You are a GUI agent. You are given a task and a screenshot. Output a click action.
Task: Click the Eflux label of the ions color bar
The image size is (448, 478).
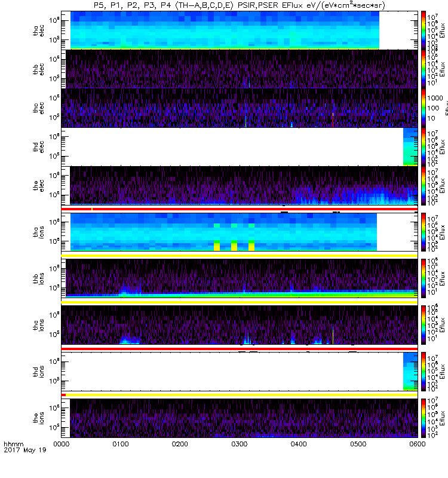[x=442, y=418]
